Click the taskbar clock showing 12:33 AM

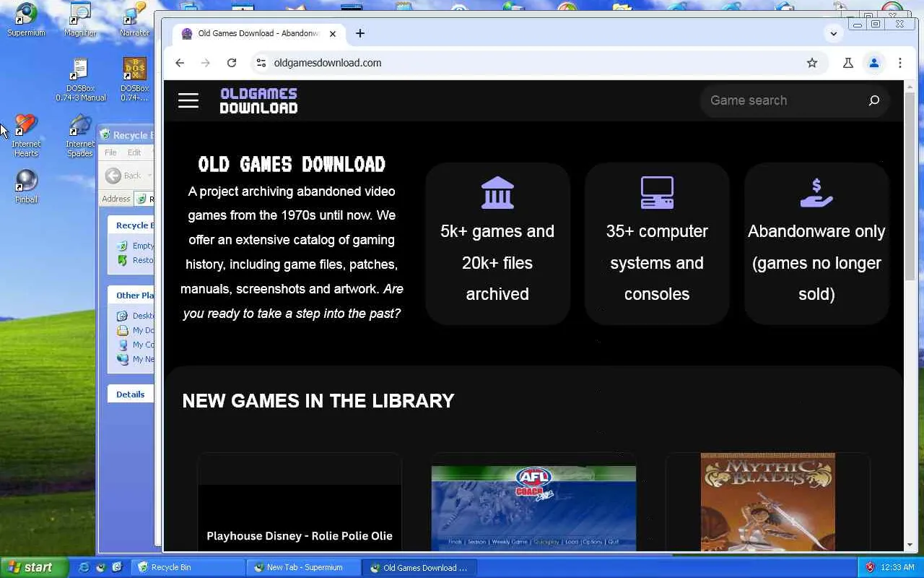(x=898, y=568)
